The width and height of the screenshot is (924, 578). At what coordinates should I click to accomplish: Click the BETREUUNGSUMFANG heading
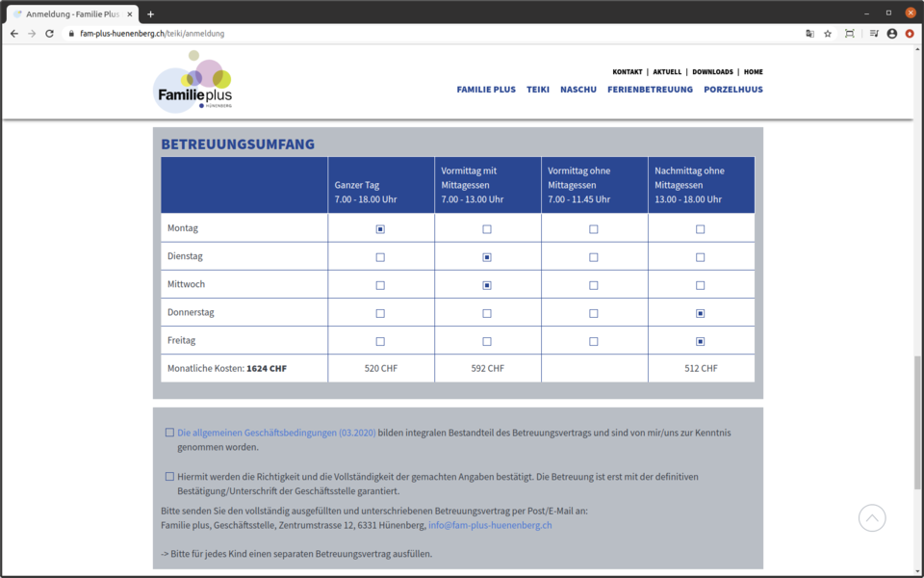tap(238, 144)
